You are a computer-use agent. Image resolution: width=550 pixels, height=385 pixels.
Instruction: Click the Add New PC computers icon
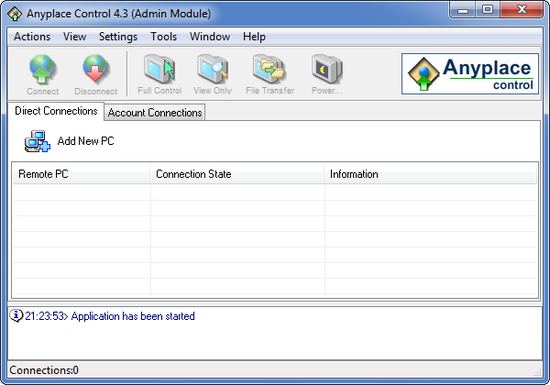pos(37,141)
